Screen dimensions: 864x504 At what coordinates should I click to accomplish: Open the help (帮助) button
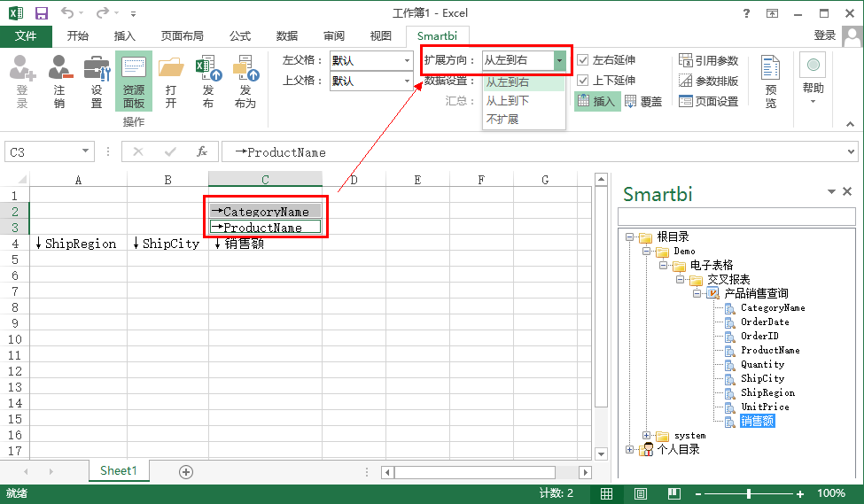tap(813, 78)
